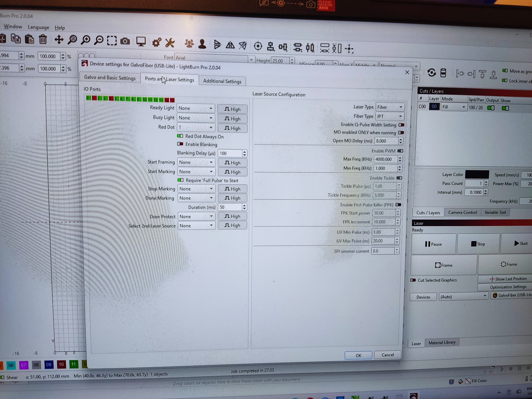
Task: Toggle Enable Q-Pulse Width Setting
Action: point(401,125)
